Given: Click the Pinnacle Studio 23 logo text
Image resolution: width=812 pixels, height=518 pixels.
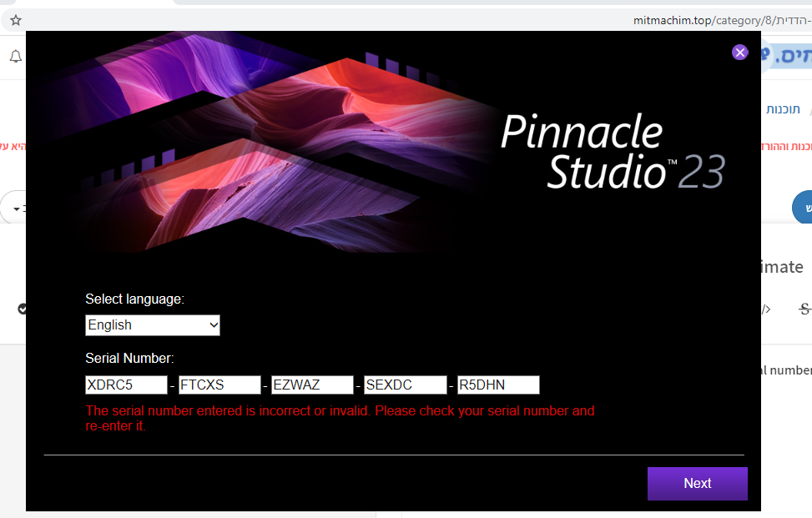Looking at the screenshot, I should click(613, 151).
